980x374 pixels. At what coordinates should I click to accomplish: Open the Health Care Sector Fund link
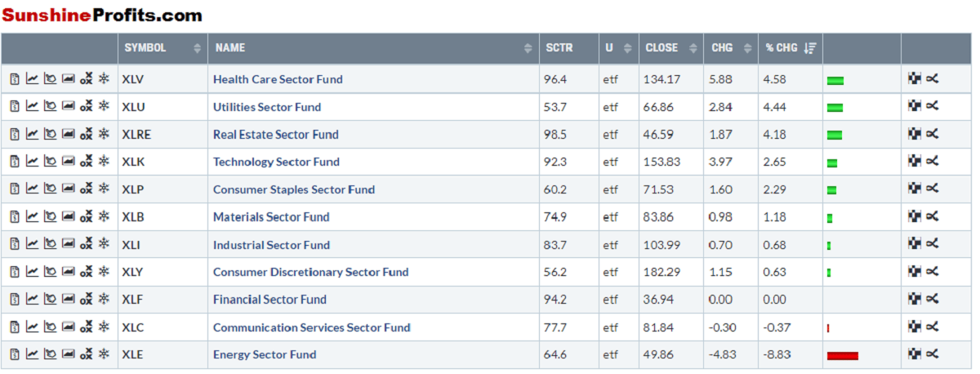[x=278, y=79]
